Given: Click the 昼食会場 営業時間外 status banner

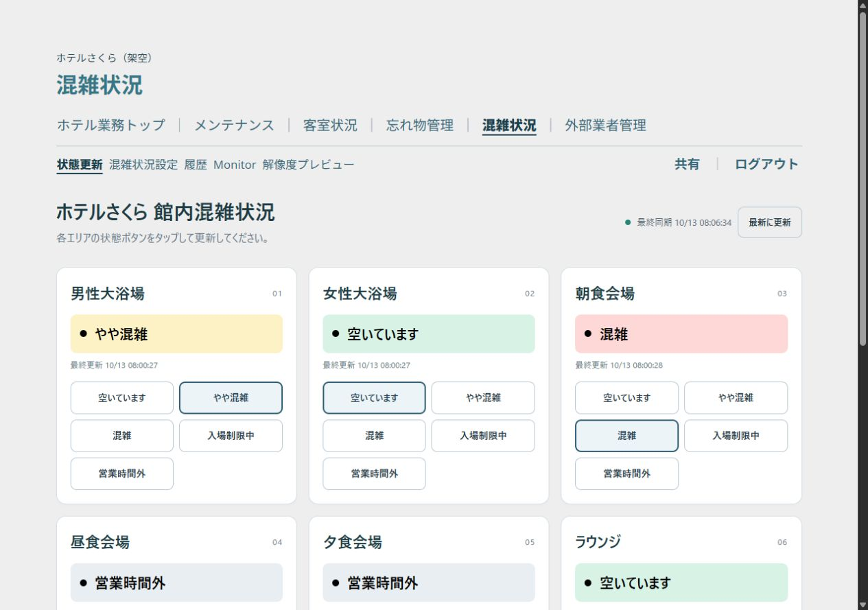Looking at the screenshot, I should click(x=176, y=583).
